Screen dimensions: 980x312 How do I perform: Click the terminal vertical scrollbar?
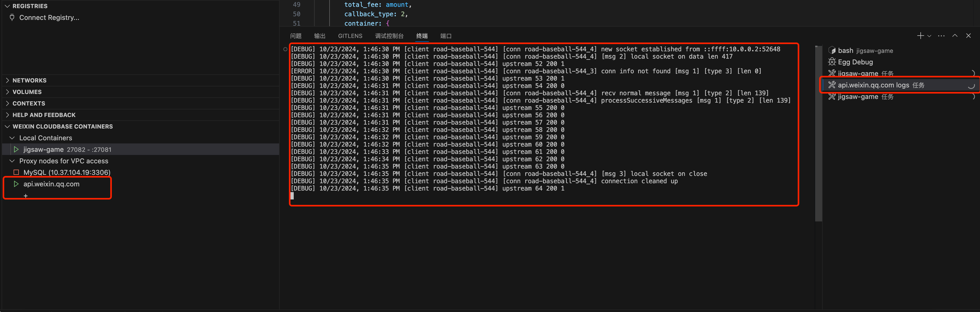click(818, 133)
